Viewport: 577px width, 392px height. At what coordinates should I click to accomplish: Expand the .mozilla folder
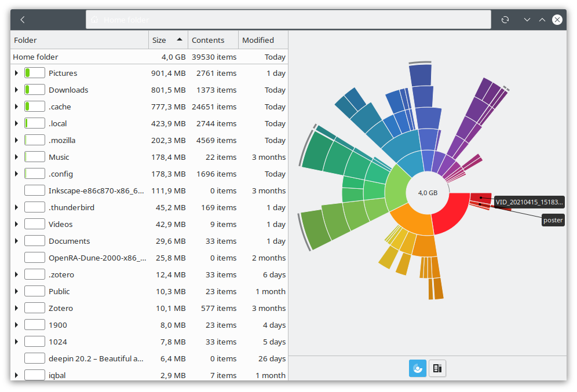point(16,140)
